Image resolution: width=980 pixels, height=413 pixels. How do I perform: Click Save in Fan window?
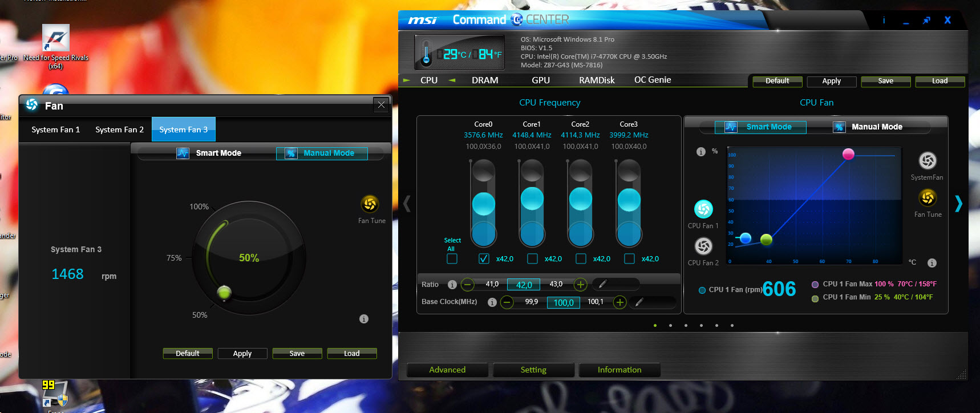point(297,354)
